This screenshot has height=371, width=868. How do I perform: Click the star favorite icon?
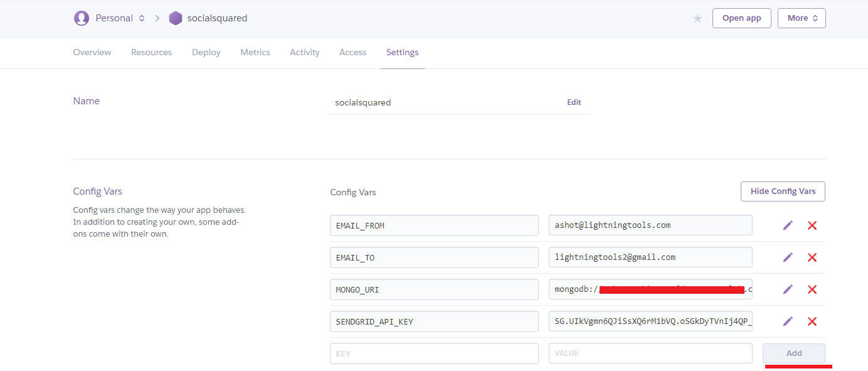(x=697, y=19)
